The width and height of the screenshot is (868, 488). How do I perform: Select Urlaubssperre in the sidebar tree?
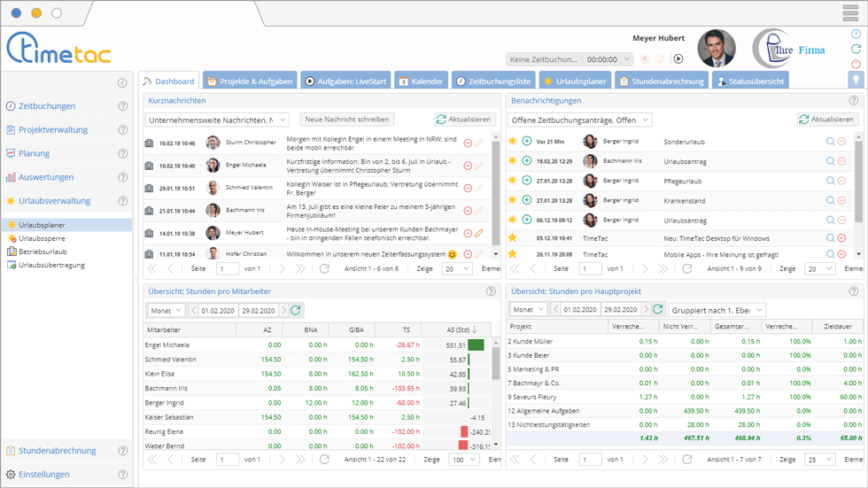(43, 238)
